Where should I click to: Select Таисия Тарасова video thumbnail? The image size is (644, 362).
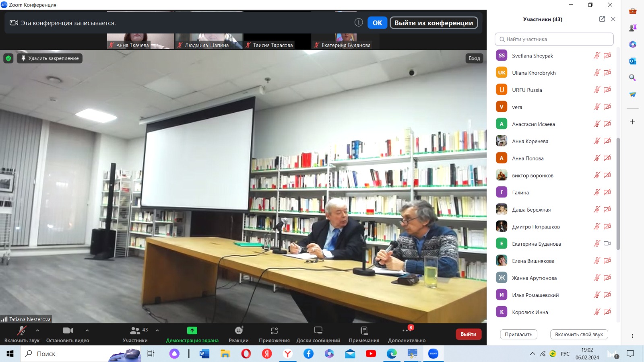pyautogui.click(x=277, y=41)
